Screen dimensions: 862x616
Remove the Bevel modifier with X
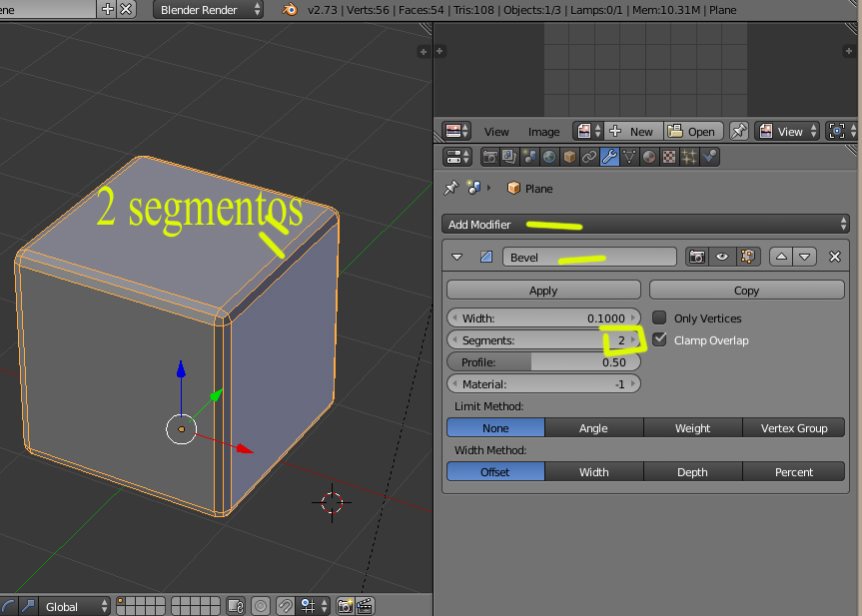(x=834, y=257)
